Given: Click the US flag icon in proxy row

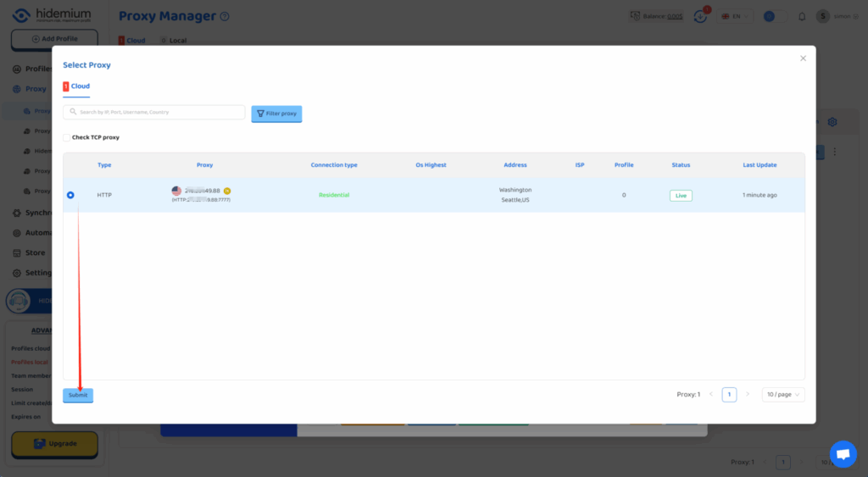Looking at the screenshot, I should click(x=176, y=191).
